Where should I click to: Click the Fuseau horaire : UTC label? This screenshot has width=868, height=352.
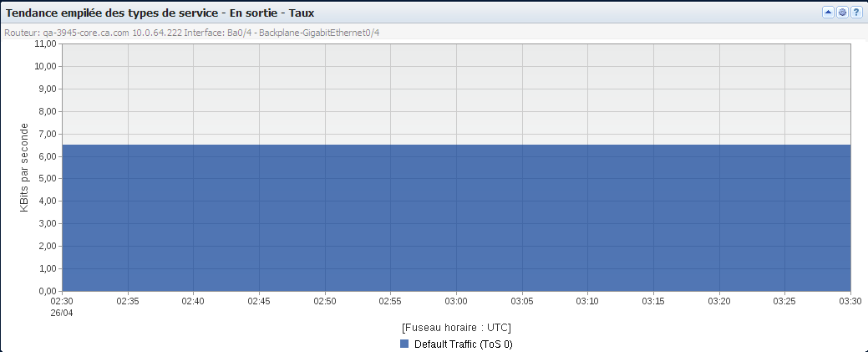(456, 327)
